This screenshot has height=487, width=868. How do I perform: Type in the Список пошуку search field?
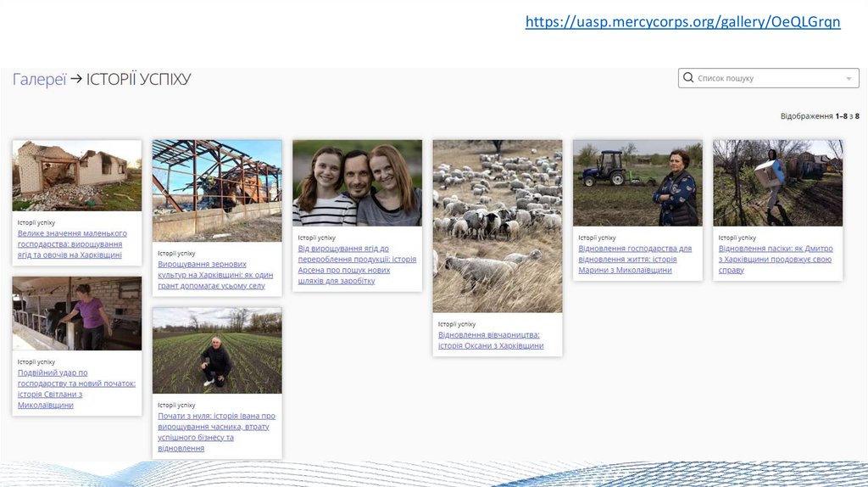[x=763, y=78]
